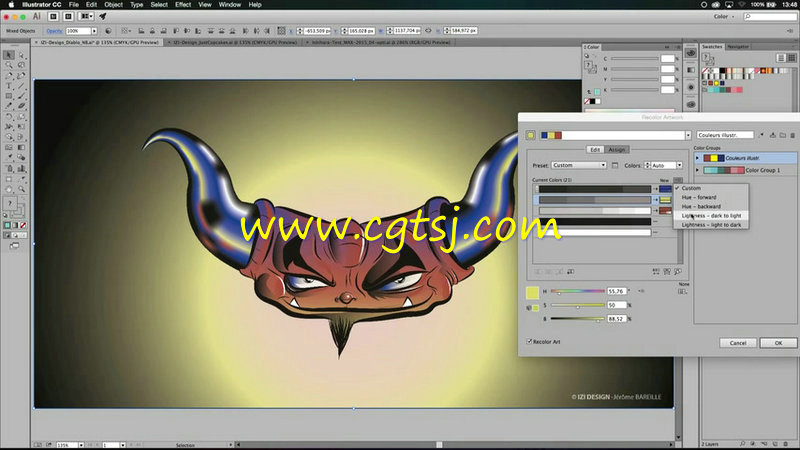Open the zoom level dropdown in status bar

[x=81, y=445]
